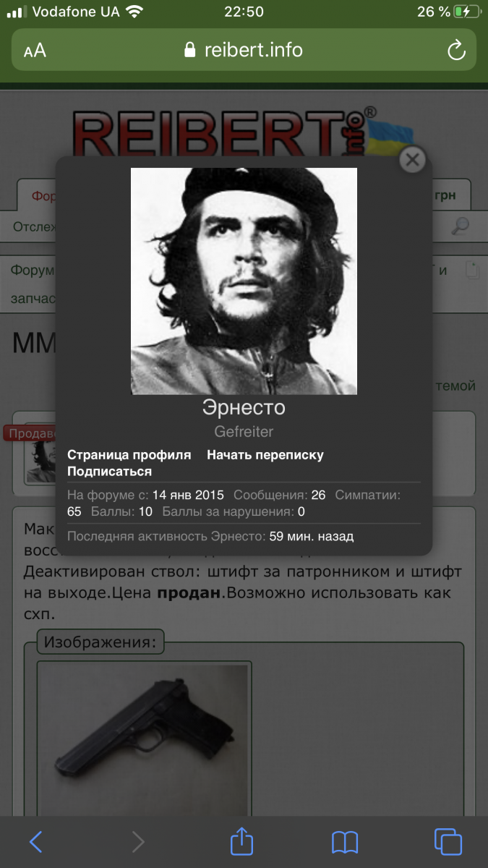Tap the username Эрнесто heading
This screenshot has height=868, width=488.
(x=244, y=408)
